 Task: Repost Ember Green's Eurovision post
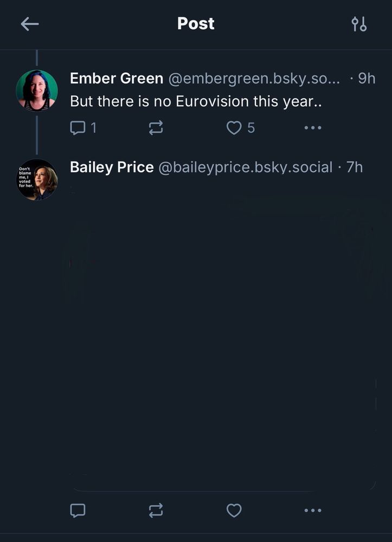point(156,128)
